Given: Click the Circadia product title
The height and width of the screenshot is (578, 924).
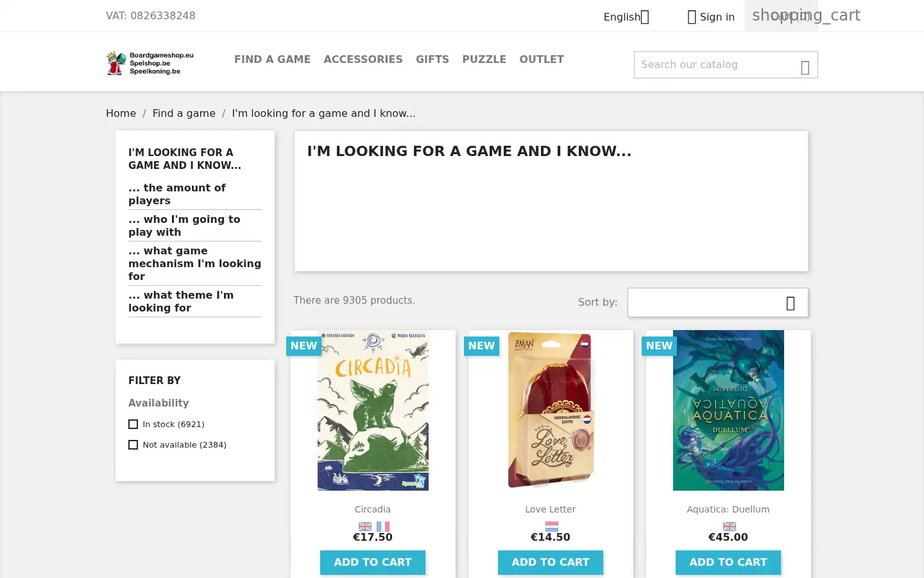Looking at the screenshot, I should 373,509.
